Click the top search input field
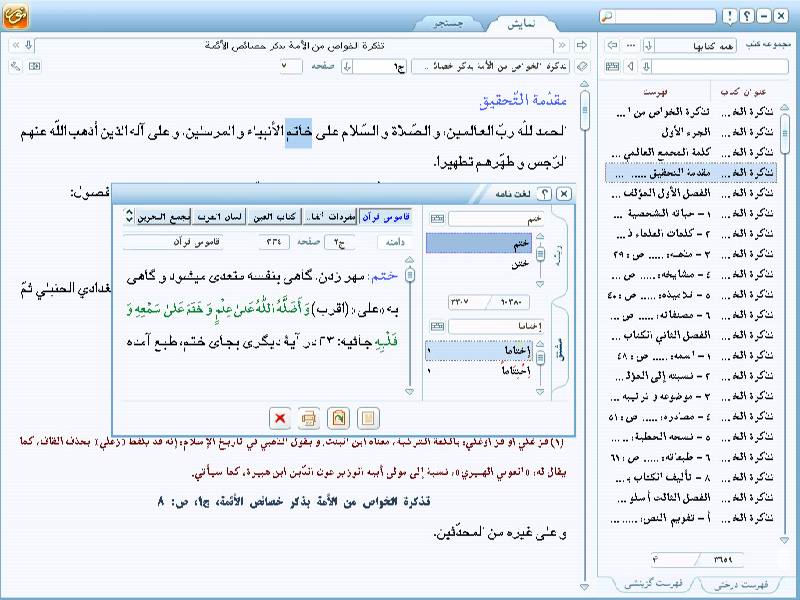The image size is (800, 600). pos(664,17)
